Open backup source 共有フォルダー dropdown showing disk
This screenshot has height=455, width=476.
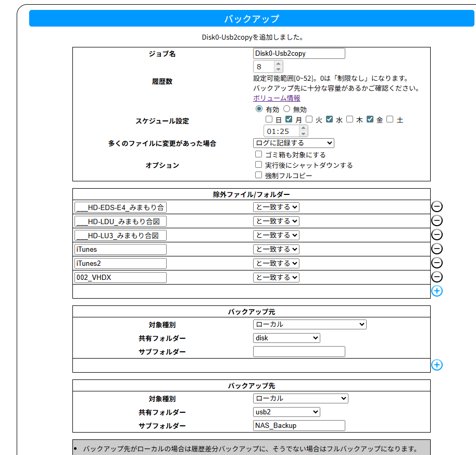coord(286,338)
